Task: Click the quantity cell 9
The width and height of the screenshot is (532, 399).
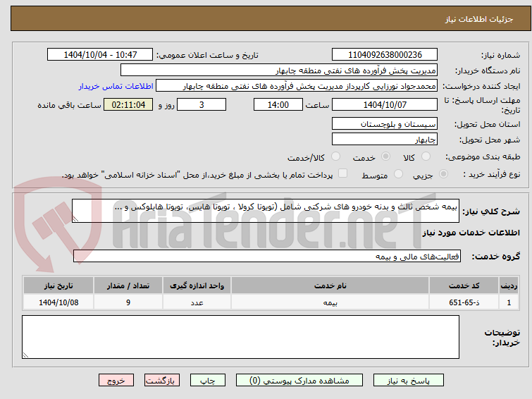Action: point(128,302)
